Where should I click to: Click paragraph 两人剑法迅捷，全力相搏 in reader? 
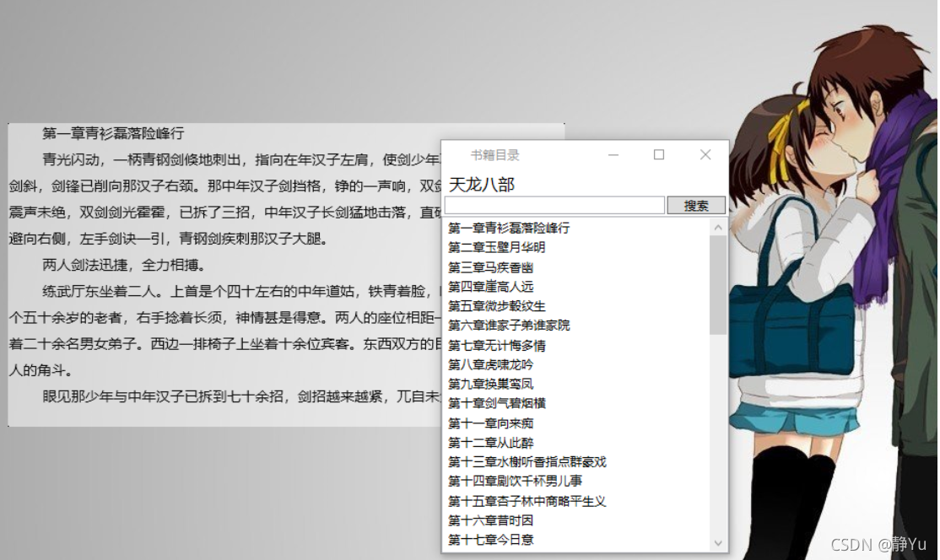[124, 266]
